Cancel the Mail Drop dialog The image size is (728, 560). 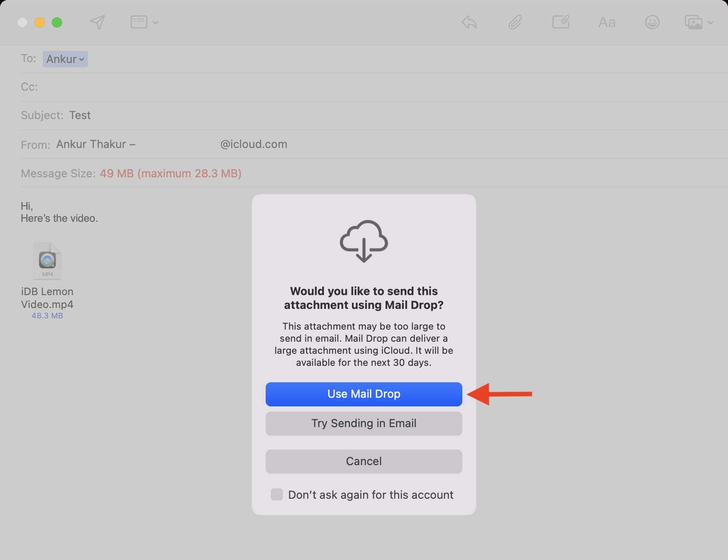pyautogui.click(x=364, y=461)
